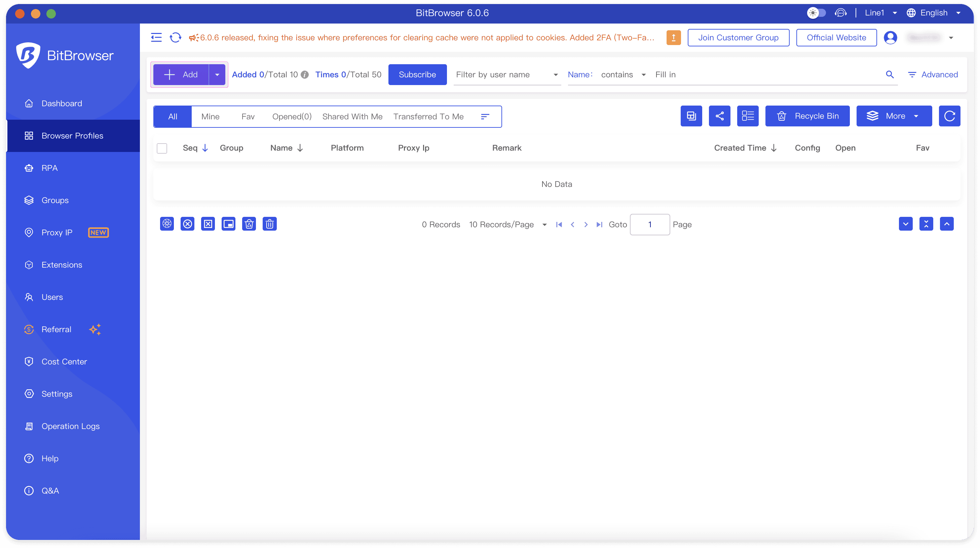Open Dashboard in the sidebar
This screenshot has height=548, width=980.
click(x=73, y=104)
